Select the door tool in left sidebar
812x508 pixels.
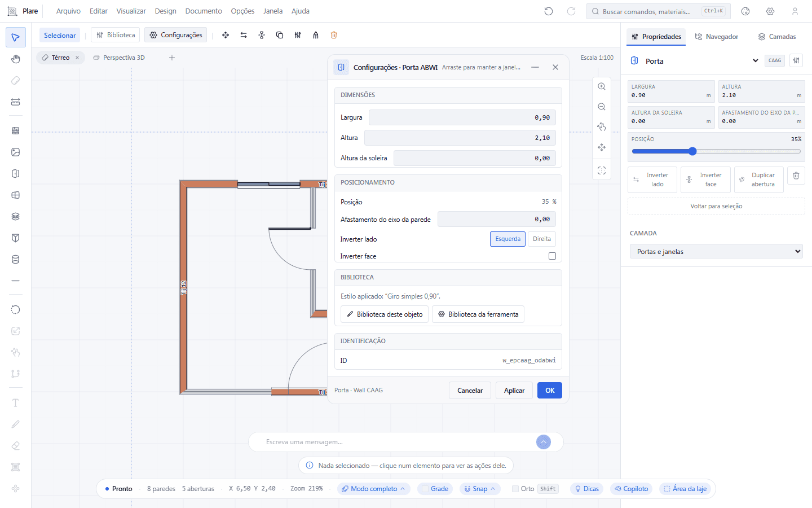[16, 173]
